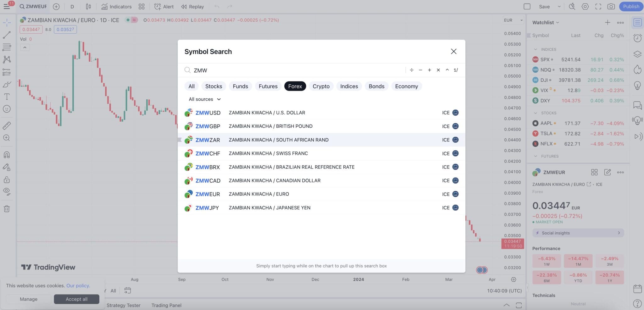Select the D timeframe interval

coord(72,7)
